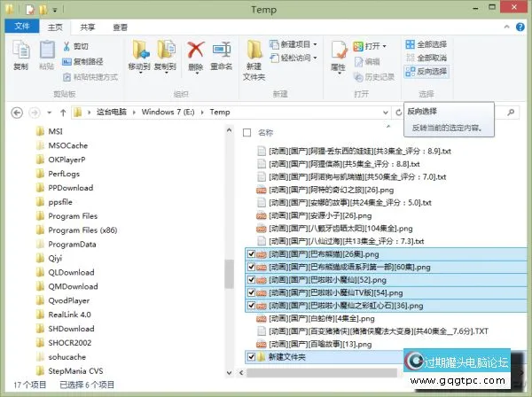Viewport: 532px width, 397px height.
Task: Refresh the address bar location
Action: [399, 113]
